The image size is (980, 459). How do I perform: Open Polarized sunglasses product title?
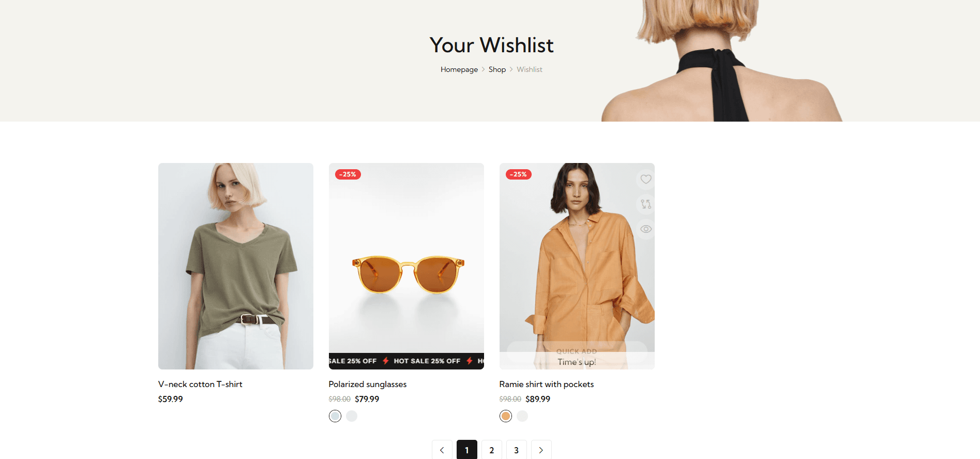coord(368,384)
